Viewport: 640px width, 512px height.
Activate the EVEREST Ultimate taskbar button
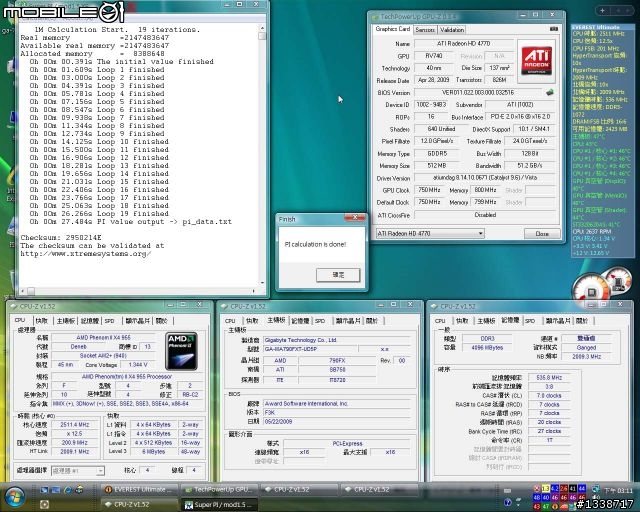tap(139, 489)
